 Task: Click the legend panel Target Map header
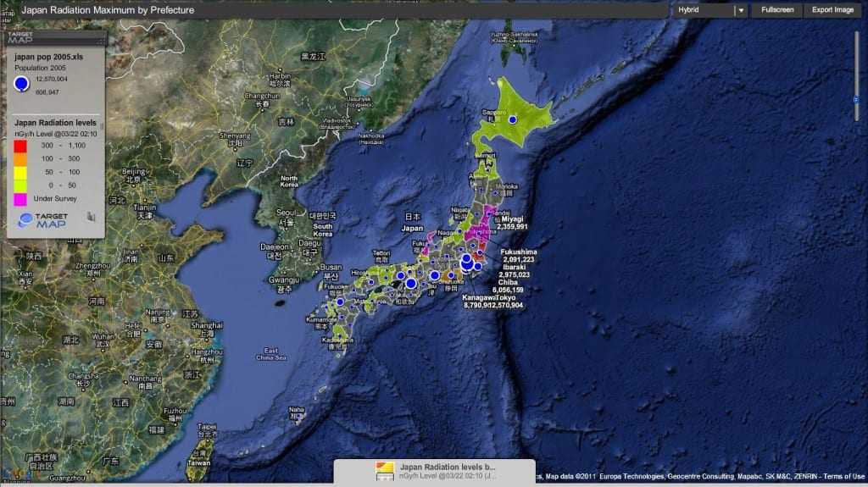pyautogui.click(x=19, y=37)
